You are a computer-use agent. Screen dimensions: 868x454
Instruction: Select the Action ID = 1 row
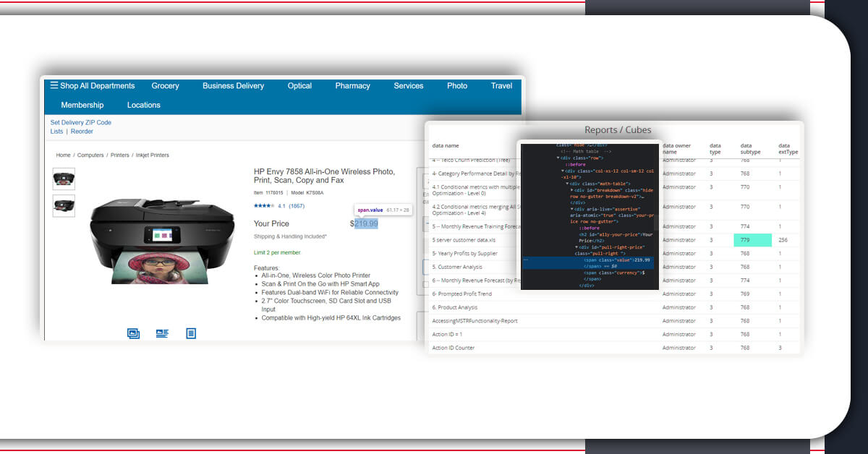(x=614, y=334)
